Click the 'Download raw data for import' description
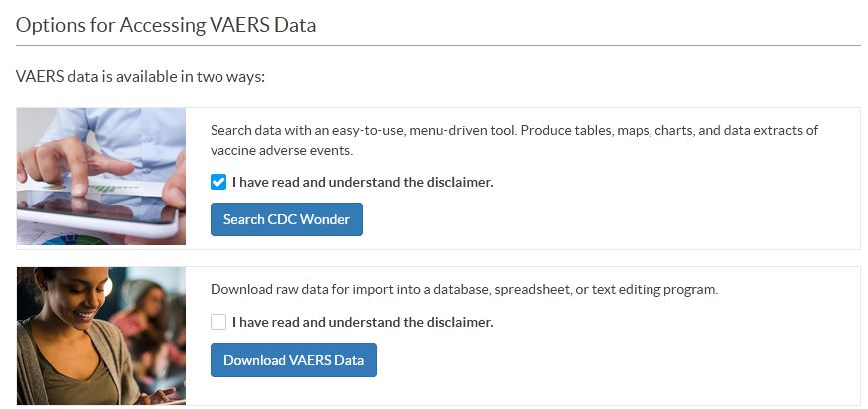Image resolution: width=868 pixels, height=409 pixels. pyautogui.click(x=465, y=289)
